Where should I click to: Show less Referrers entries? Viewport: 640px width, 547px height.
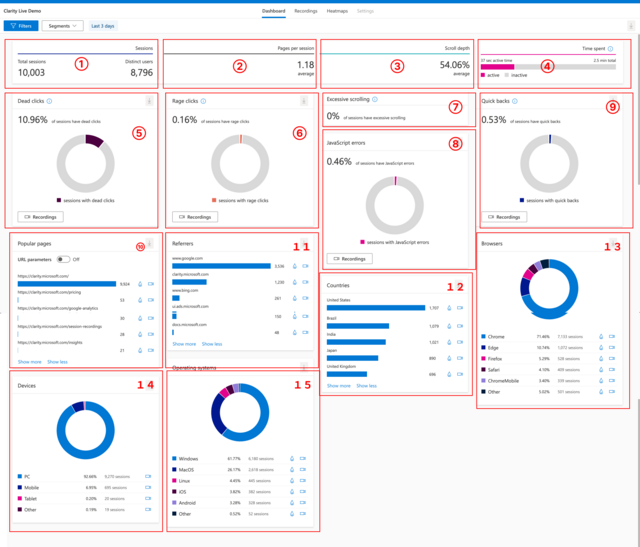[212, 344]
